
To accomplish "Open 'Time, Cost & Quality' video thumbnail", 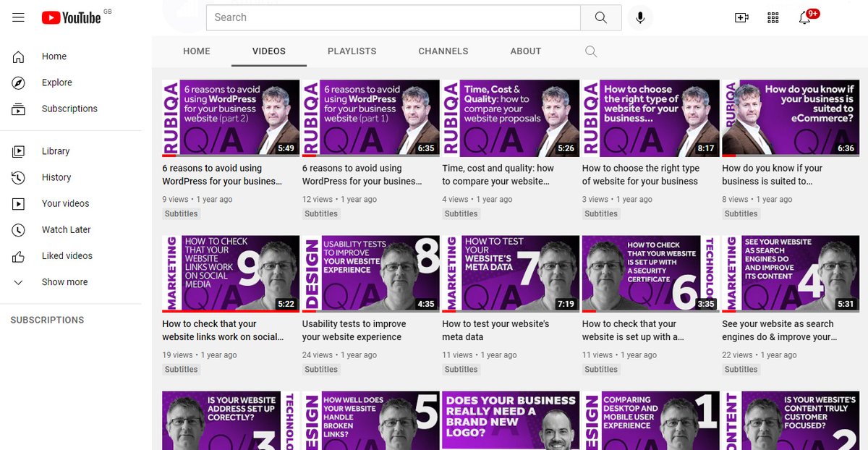I will 511,118.
